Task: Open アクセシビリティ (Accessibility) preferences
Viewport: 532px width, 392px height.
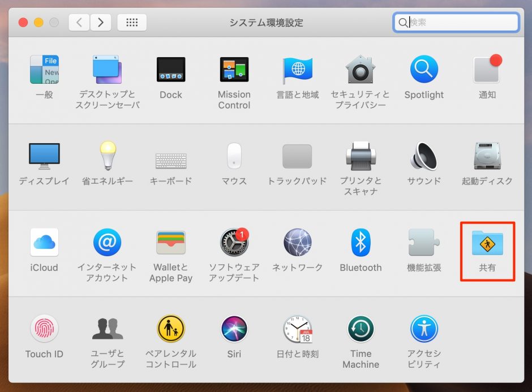Action: [x=424, y=330]
